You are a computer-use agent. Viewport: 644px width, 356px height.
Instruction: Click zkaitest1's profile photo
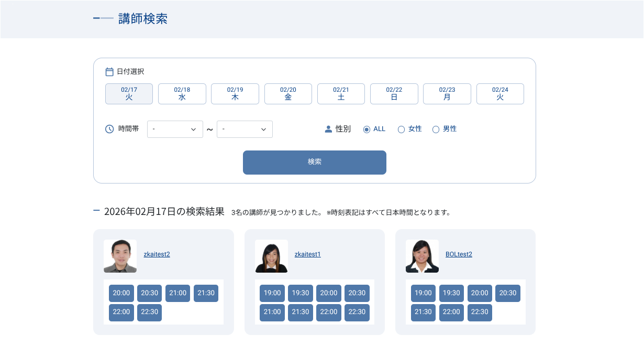[271, 256]
